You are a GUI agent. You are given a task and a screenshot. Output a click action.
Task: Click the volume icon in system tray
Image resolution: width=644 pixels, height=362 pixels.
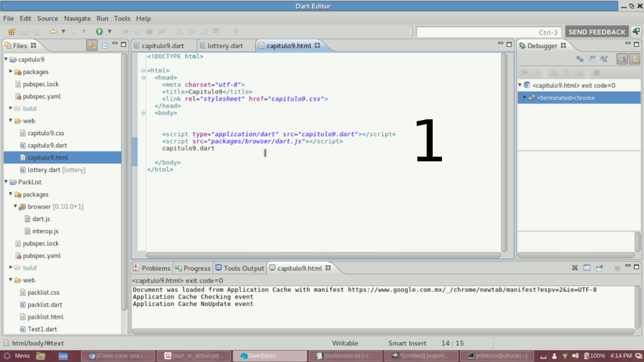pos(575,356)
